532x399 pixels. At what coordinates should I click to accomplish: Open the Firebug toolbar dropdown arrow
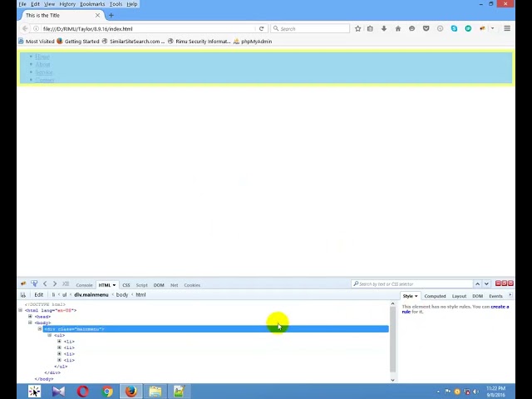tap(493, 29)
